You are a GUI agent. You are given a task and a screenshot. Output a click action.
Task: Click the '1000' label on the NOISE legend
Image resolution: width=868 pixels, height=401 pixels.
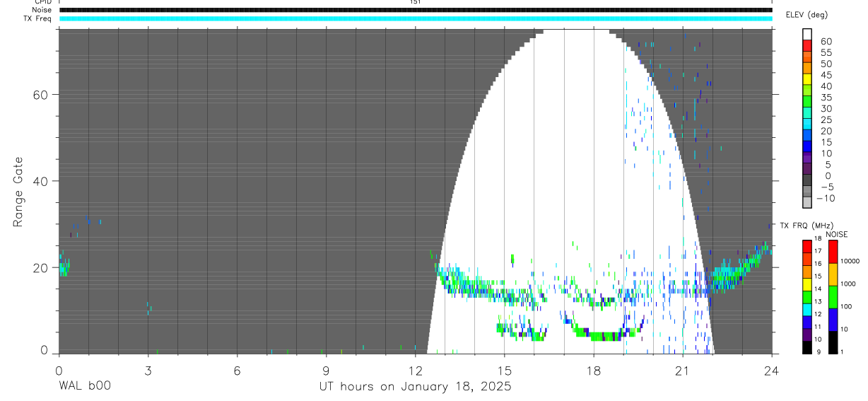click(848, 284)
